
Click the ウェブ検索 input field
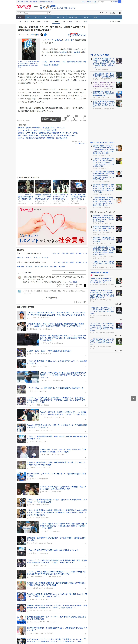point(104,2)
